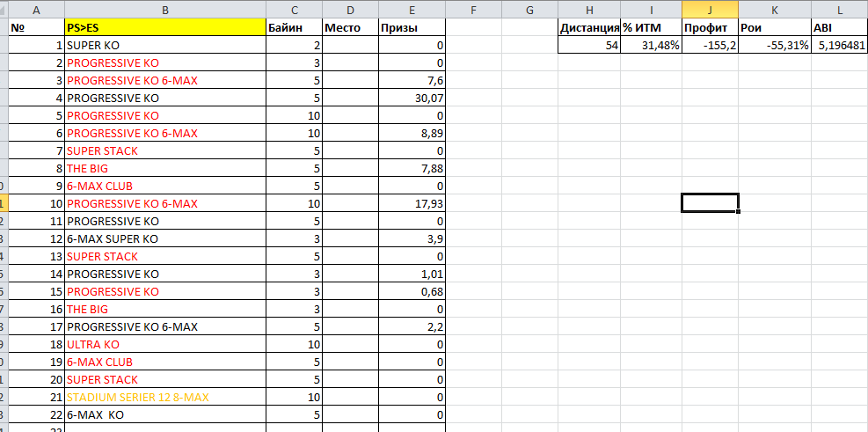Select the ABI value 5,196481
868x432 pixels.
(839, 46)
